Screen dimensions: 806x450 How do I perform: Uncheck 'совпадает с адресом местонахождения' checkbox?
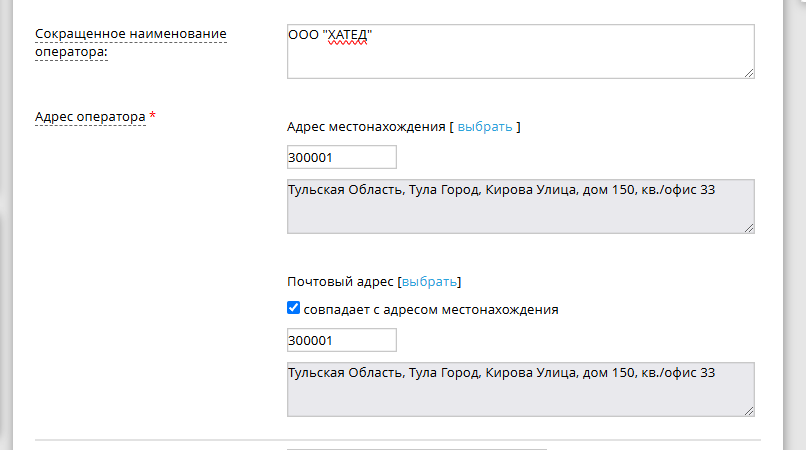[x=294, y=308]
